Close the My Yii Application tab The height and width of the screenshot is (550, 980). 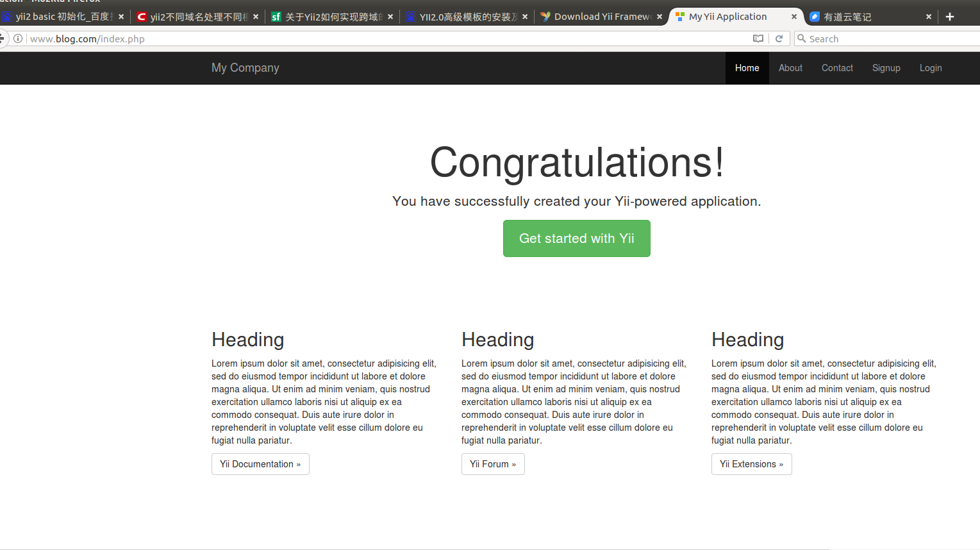[x=794, y=17]
